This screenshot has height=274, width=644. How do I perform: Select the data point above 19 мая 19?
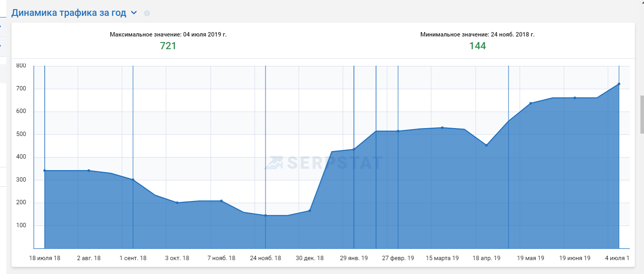pyautogui.click(x=531, y=103)
